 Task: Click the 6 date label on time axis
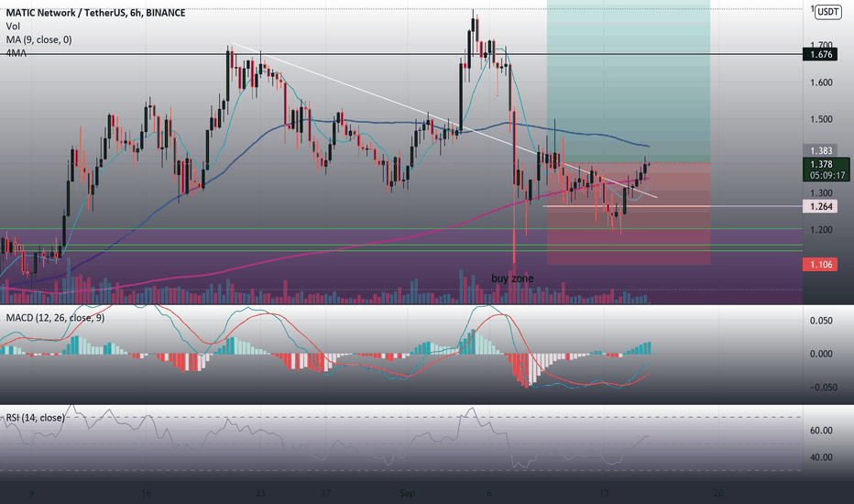[x=489, y=493]
